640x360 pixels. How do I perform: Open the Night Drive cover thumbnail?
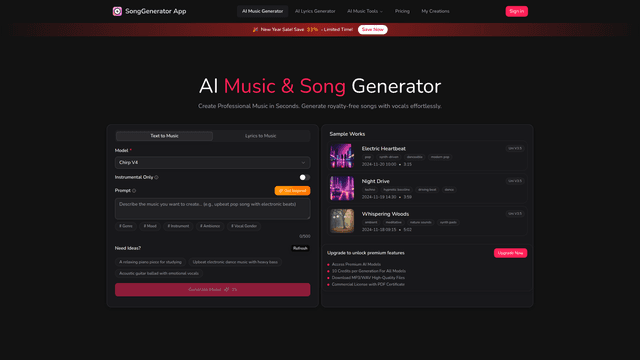[x=342, y=188]
